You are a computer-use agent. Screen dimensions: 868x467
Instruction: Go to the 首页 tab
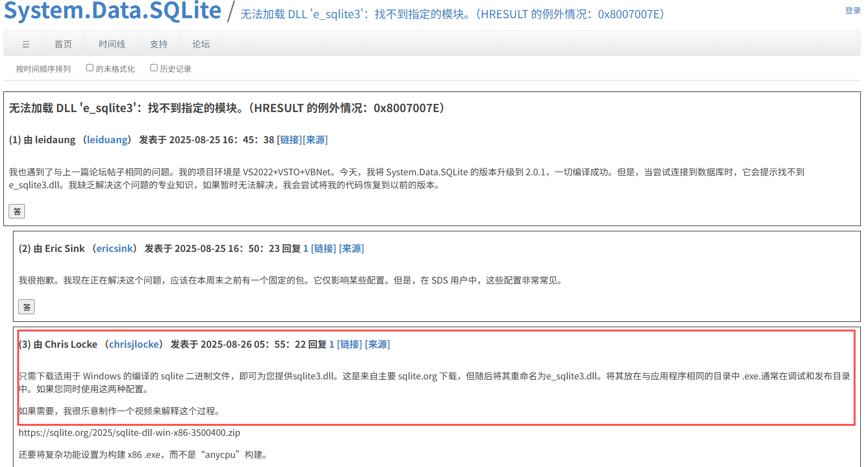point(63,44)
